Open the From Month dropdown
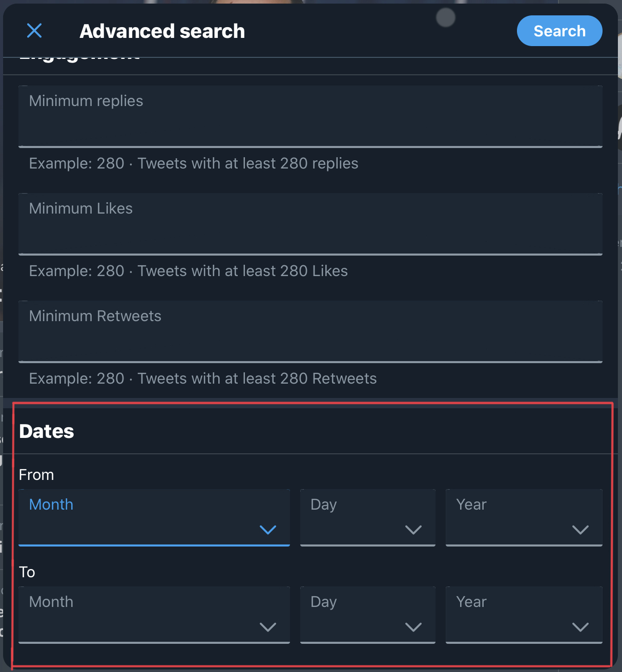This screenshot has height=672, width=622. (x=154, y=517)
